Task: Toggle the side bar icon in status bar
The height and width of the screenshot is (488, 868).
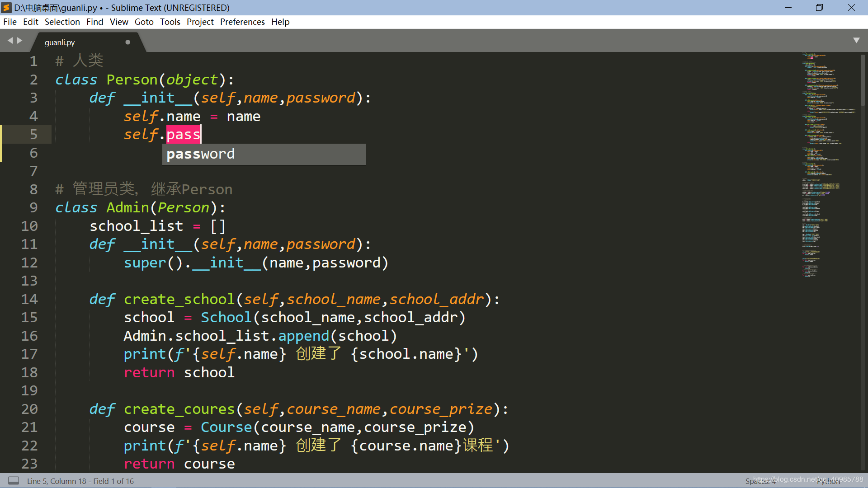Action: point(14,481)
